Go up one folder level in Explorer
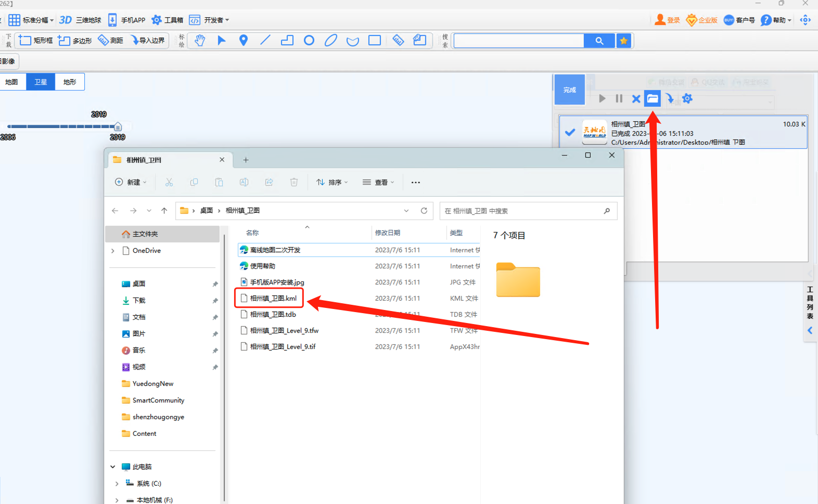 point(164,211)
